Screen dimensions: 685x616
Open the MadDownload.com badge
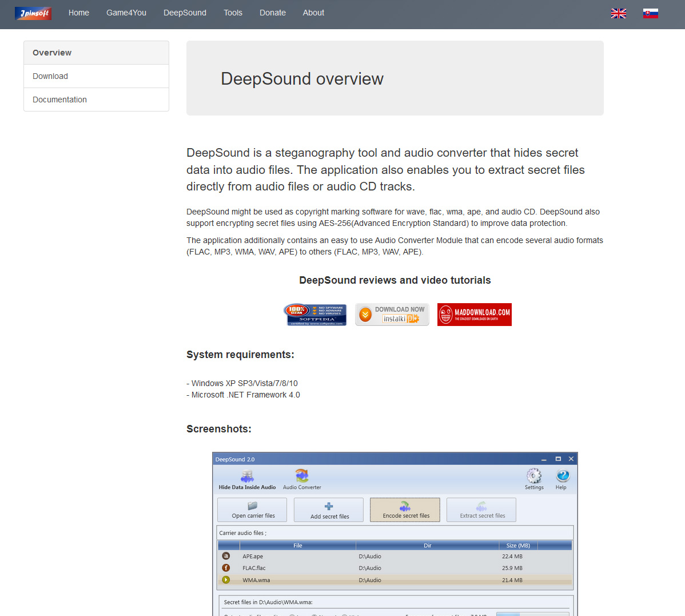pyautogui.click(x=474, y=315)
